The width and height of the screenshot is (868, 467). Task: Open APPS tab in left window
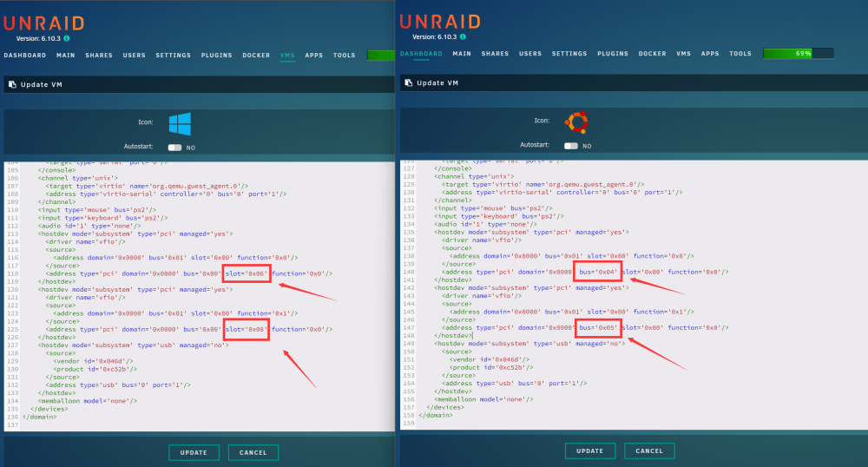click(314, 56)
